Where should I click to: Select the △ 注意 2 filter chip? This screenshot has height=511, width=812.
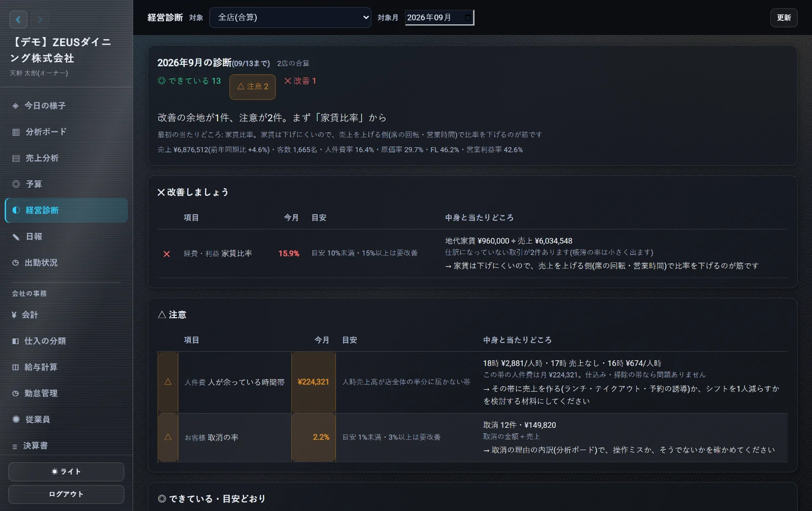point(253,87)
